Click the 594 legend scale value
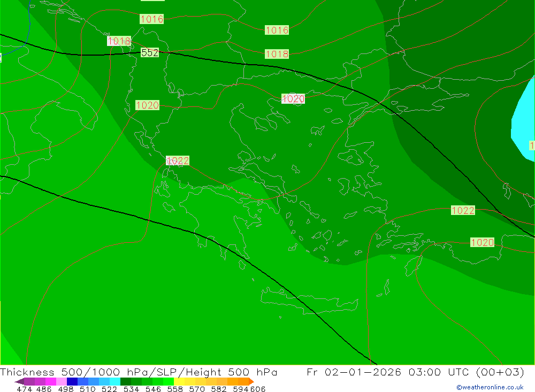The image size is (535, 392). (x=241, y=389)
